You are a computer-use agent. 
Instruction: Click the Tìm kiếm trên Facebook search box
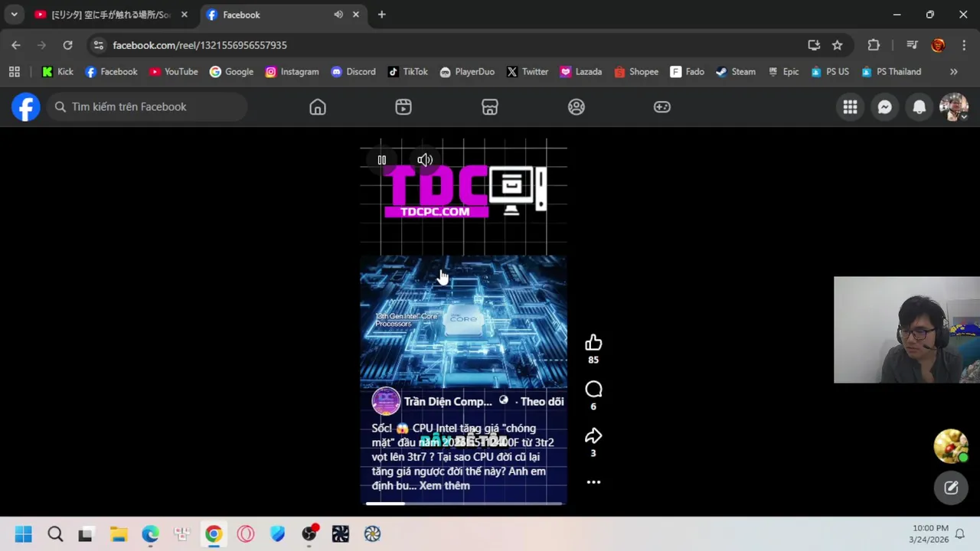coord(146,107)
